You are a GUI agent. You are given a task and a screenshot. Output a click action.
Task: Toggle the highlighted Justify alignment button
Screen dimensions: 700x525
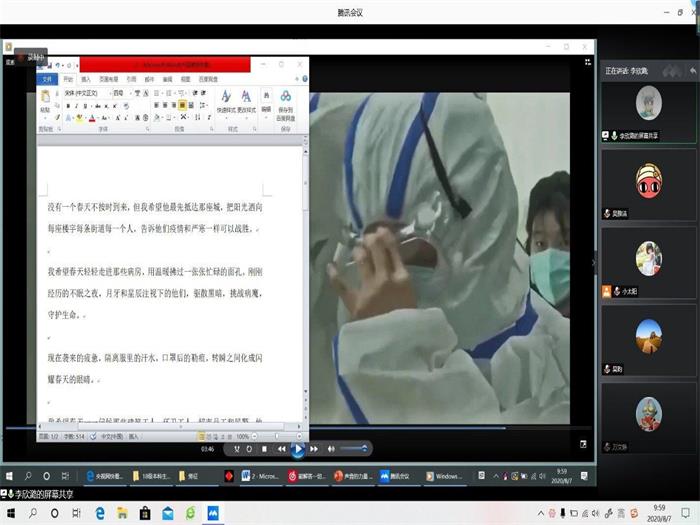182,105
